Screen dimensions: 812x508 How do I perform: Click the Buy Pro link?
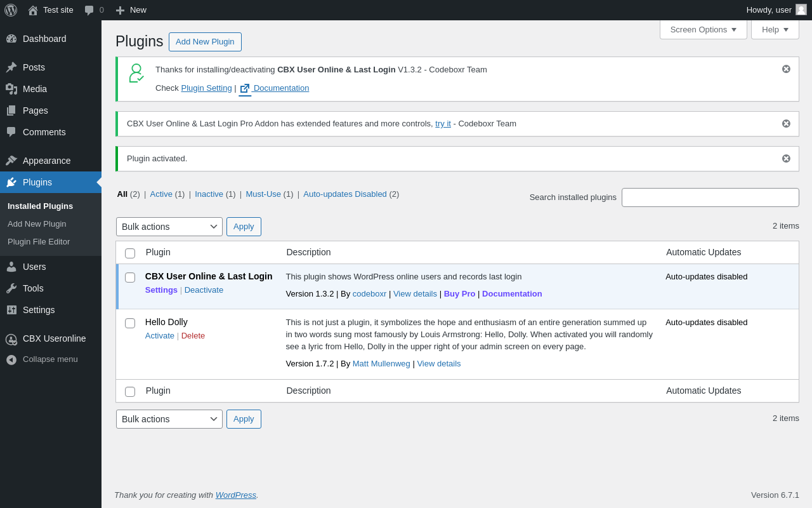tap(459, 294)
